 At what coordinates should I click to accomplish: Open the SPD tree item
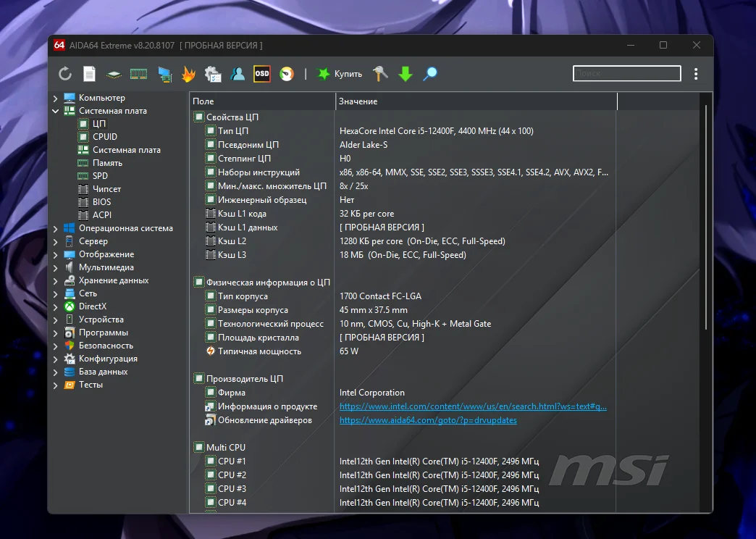100,176
